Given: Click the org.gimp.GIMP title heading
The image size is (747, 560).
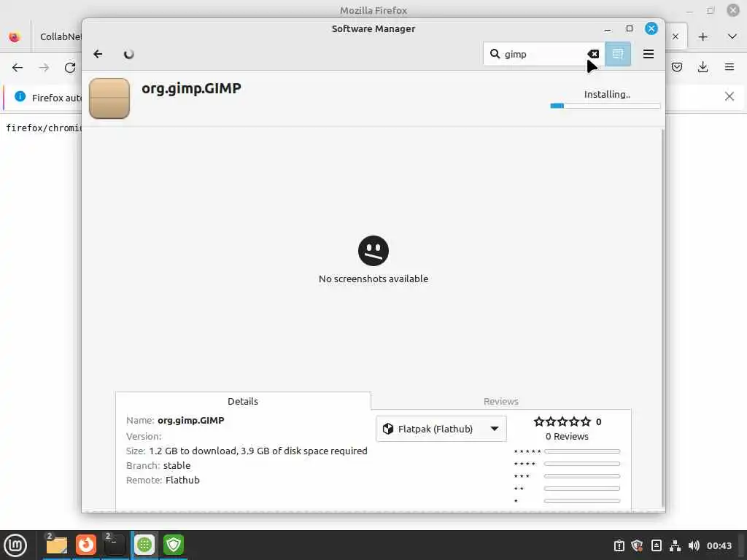Looking at the screenshot, I should [192, 88].
